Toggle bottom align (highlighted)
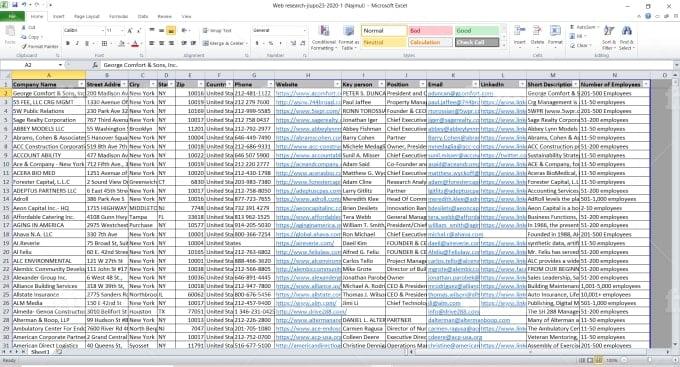The image size is (680, 367). (x=171, y=30)
